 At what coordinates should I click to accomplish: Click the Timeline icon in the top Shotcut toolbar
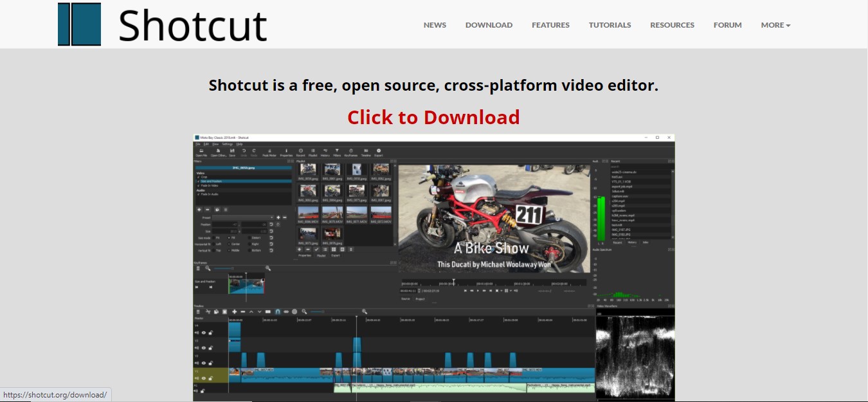click(366, 152)
